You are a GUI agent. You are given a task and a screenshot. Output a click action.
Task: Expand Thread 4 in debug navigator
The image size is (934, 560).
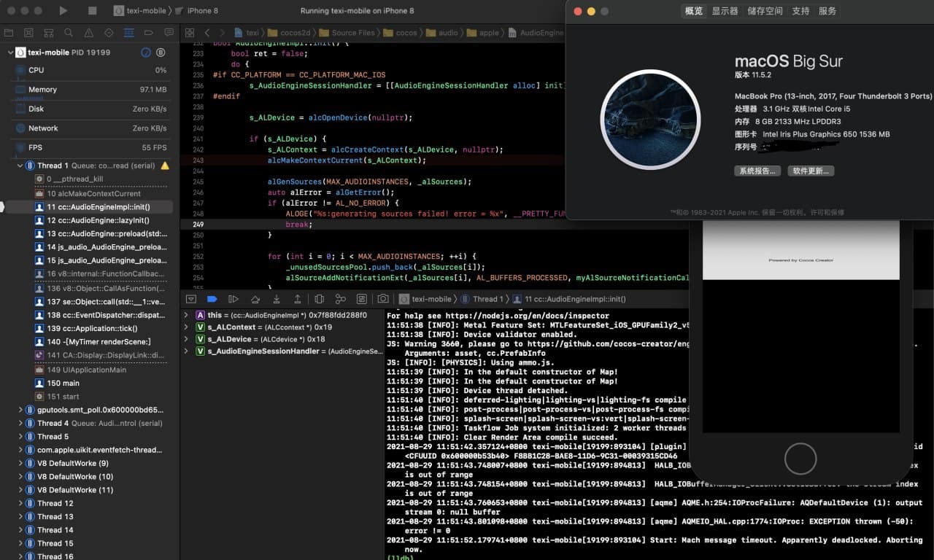pos(20,423)
